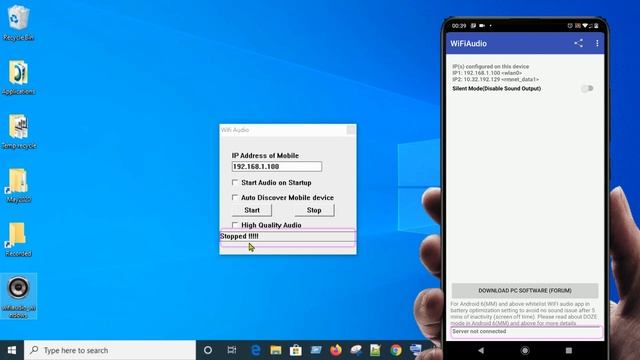Screen dimensions: 640x360
Task: Tap the 'IP2: 10.32.192.129' line on phone
Action: click(496, 79)
